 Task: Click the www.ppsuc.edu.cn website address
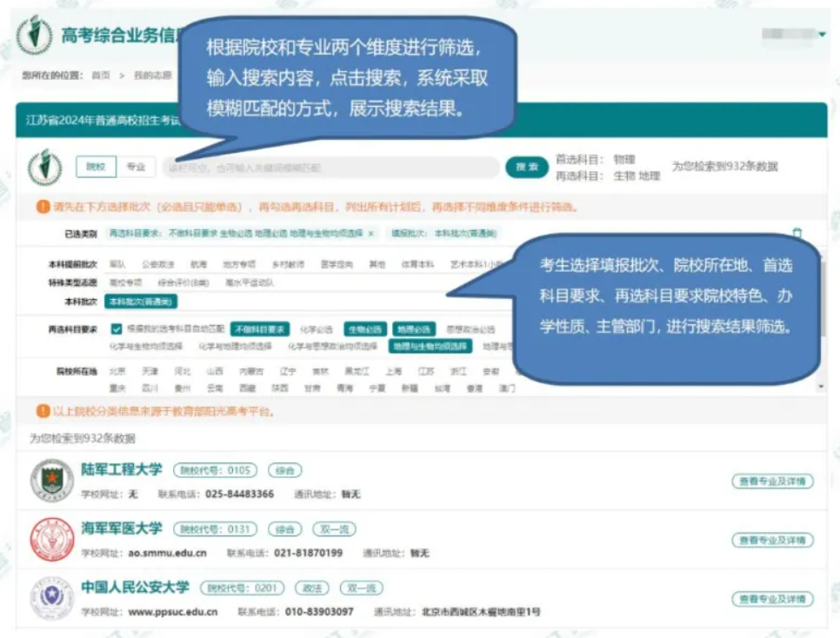point(173,612)
